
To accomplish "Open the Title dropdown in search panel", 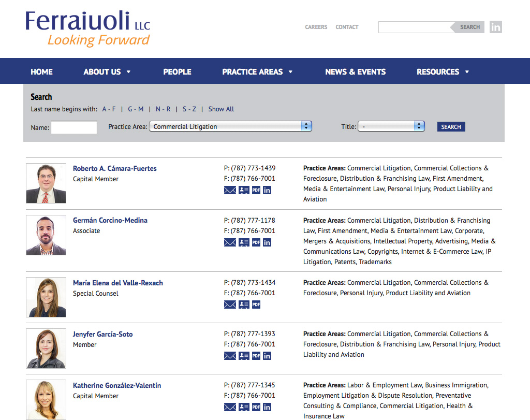I will (x=391, y=126).
